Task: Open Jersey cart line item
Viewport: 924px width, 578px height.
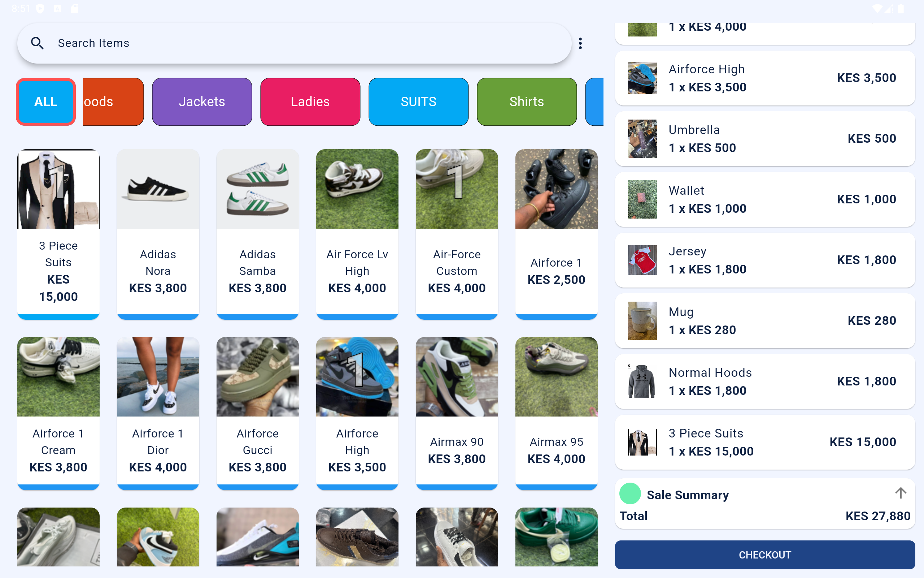Action: (765, 260)
